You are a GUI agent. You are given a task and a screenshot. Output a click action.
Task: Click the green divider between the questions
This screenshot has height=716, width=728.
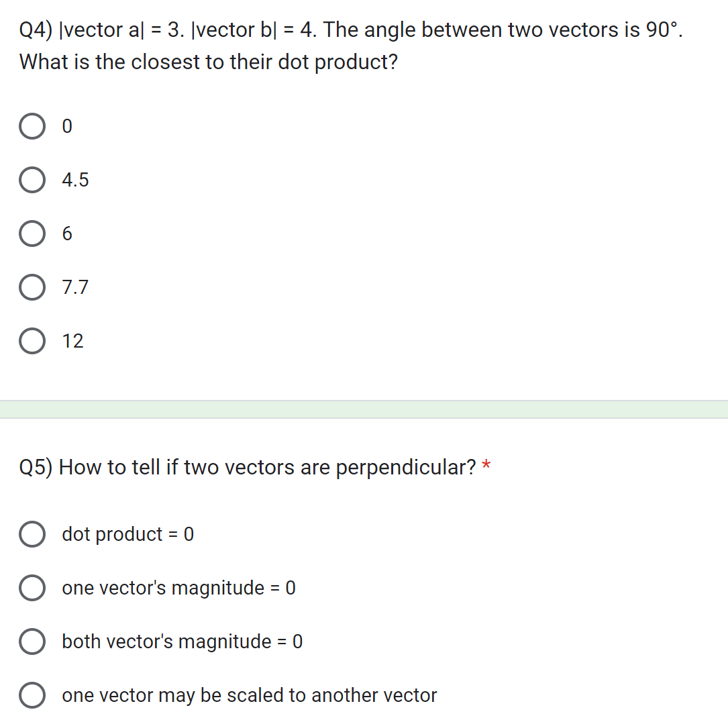click(364, 408)
